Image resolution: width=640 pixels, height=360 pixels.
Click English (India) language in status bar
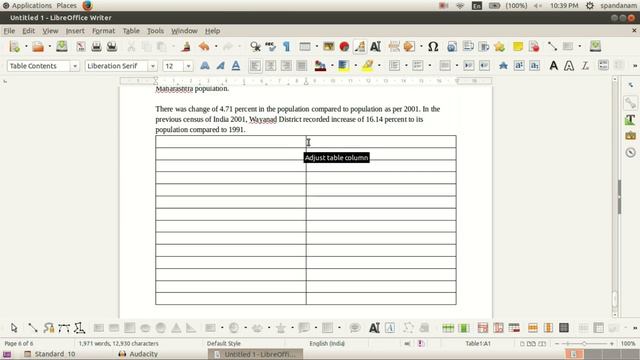point(327,343)
